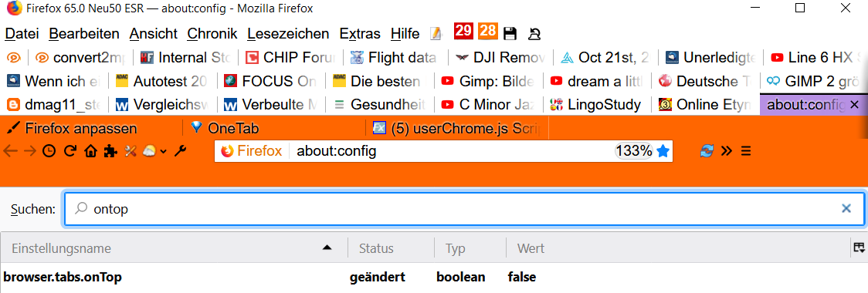This screenshot has width=868, height=293.
Task: Open add-ons via the puzzle piece icon
Action: (x=110, y=151)
